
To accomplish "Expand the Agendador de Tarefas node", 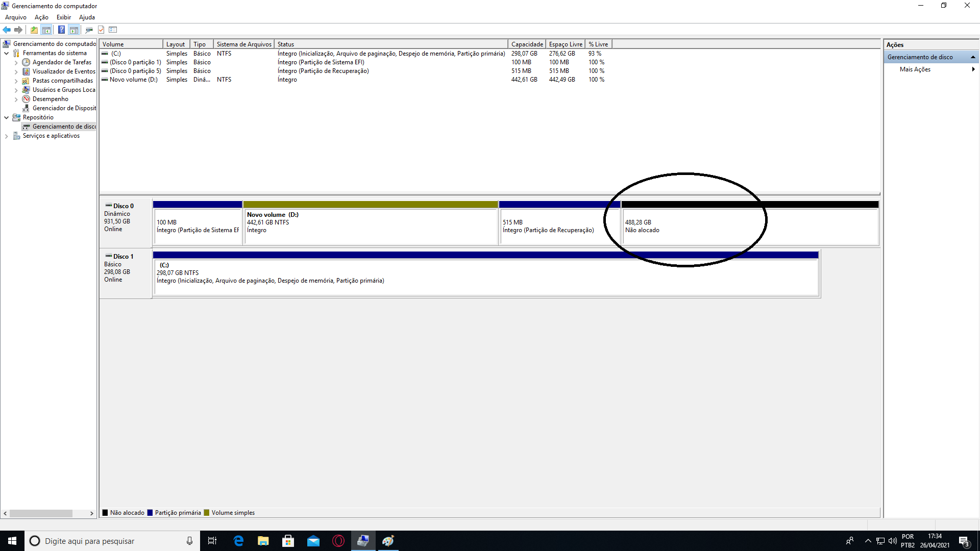I will tap(16, 62).
